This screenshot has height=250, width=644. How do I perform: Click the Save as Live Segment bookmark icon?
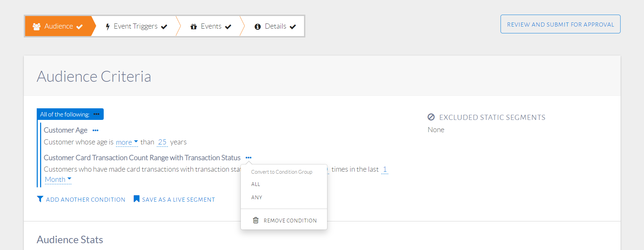click(136, 199)
